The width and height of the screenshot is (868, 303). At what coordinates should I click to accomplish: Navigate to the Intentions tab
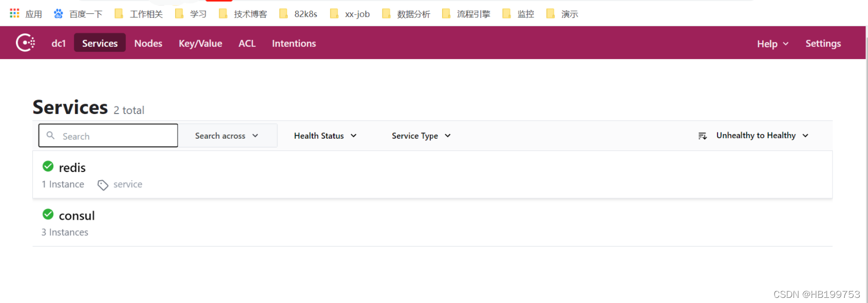[294, 43]
